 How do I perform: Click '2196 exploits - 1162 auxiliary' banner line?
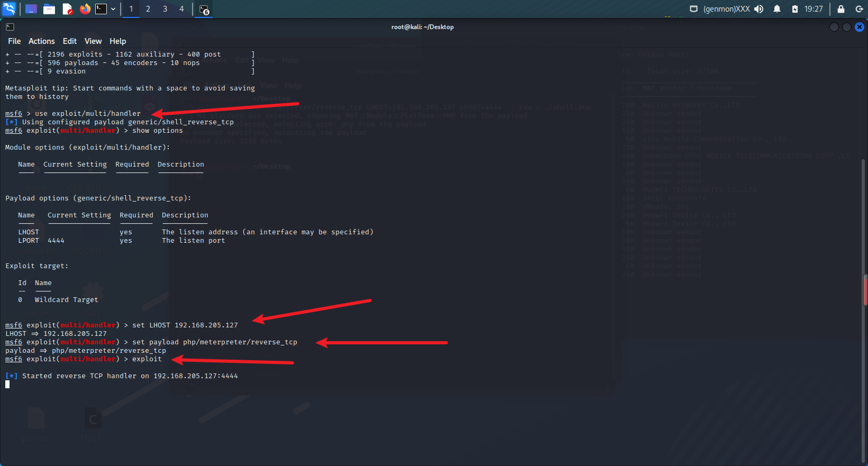(x=130, y=54)
